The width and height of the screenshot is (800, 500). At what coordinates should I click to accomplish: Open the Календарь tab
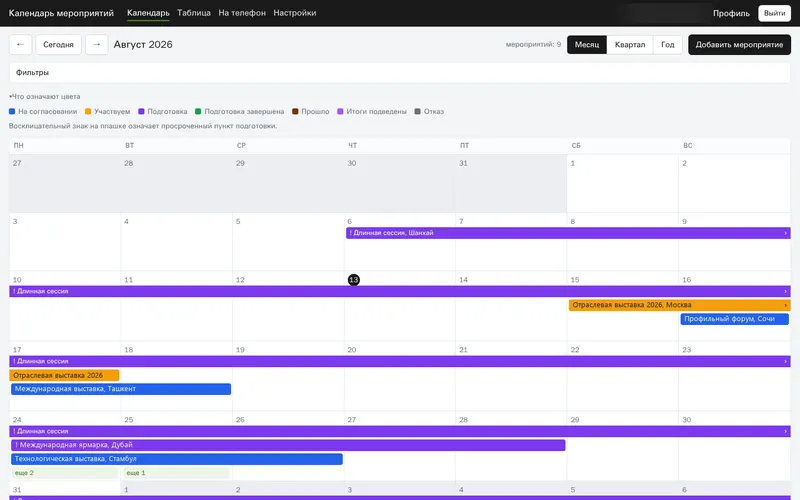pyautogui.click(x=148, y=13)
